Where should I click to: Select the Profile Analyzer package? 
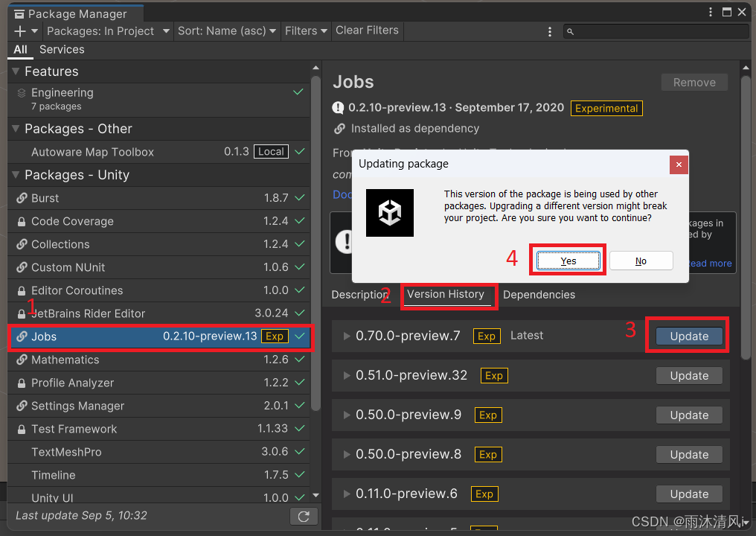159,383
